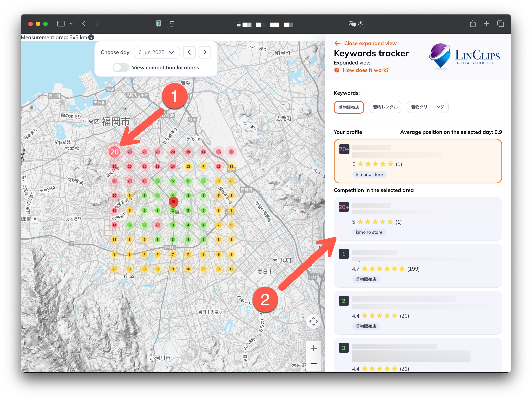Click the red business location pin
This screenshot has width=532, height=400.
[173, 202]
